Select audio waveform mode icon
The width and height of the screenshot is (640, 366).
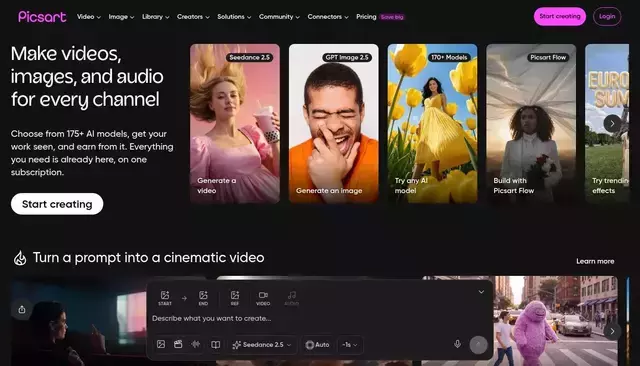coord(196,344)
